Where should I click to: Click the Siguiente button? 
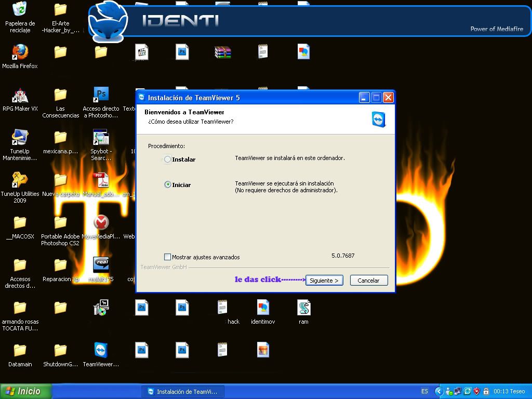click(x=324, y=280)
